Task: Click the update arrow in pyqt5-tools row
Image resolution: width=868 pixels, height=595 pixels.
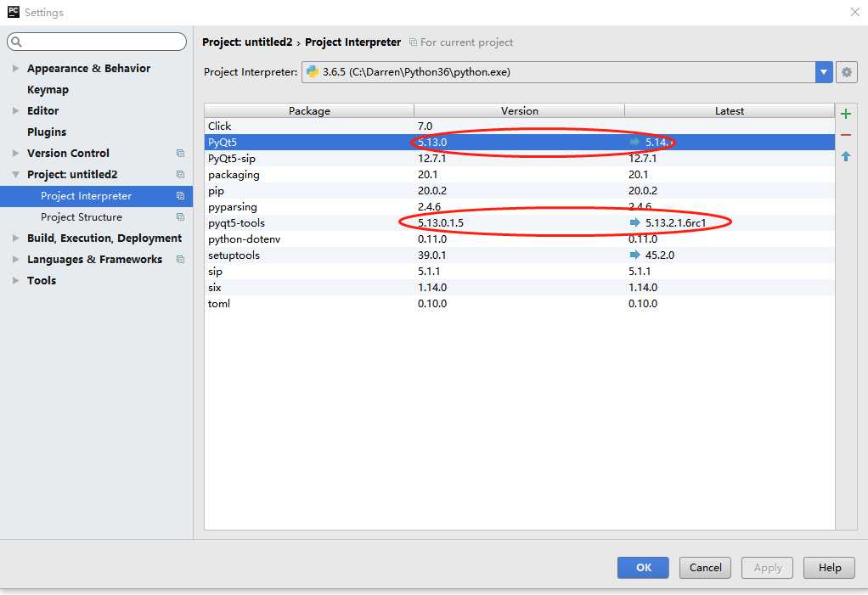Action: pyautogui.click(x=634, y=222)
